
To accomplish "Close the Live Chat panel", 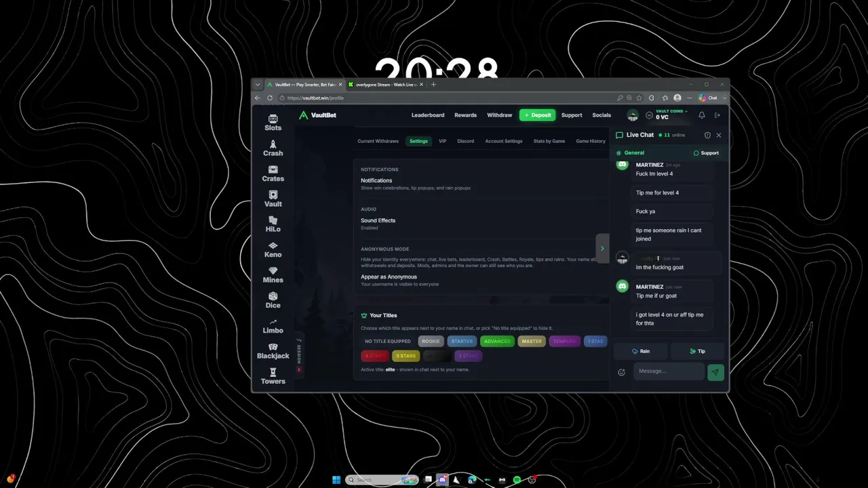I will 719,135.
